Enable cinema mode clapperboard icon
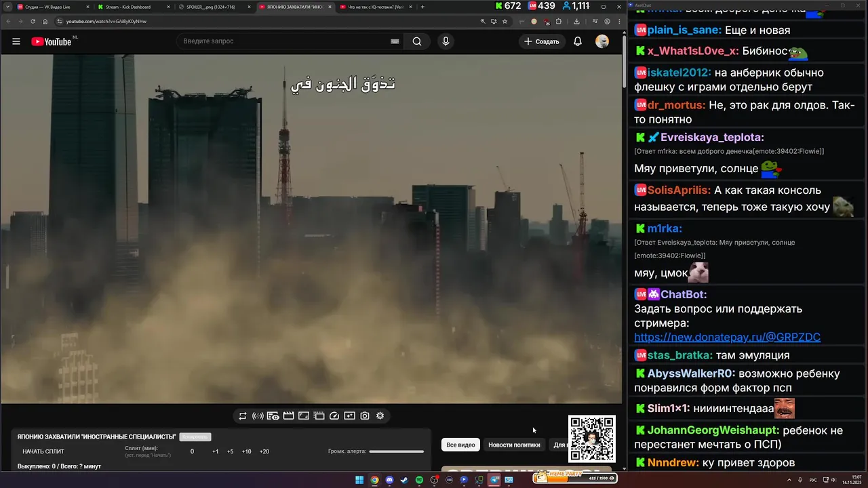 (x=288, y=416)
